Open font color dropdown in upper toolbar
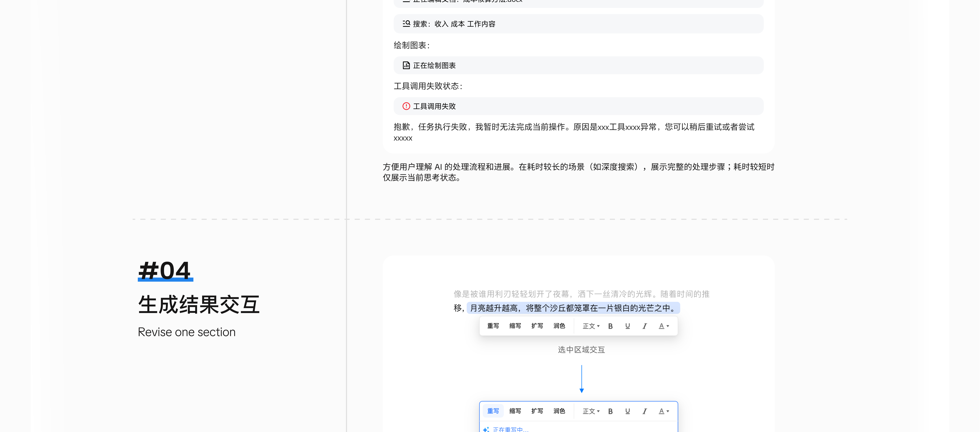This screenshot has height=432, width=980. (x=664, y=326)
